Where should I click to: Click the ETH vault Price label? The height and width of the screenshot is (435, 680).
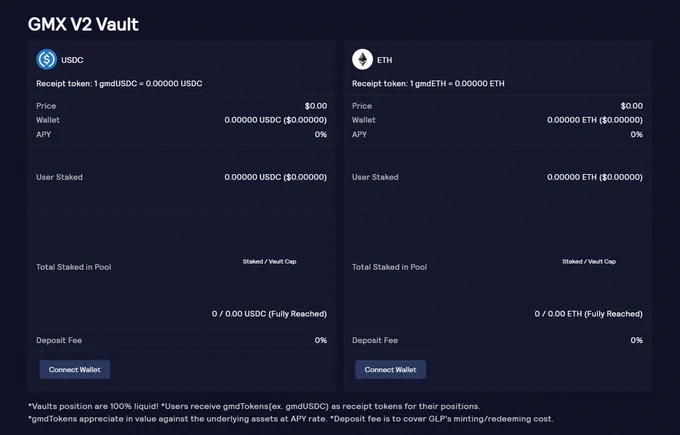click(362, 106)
